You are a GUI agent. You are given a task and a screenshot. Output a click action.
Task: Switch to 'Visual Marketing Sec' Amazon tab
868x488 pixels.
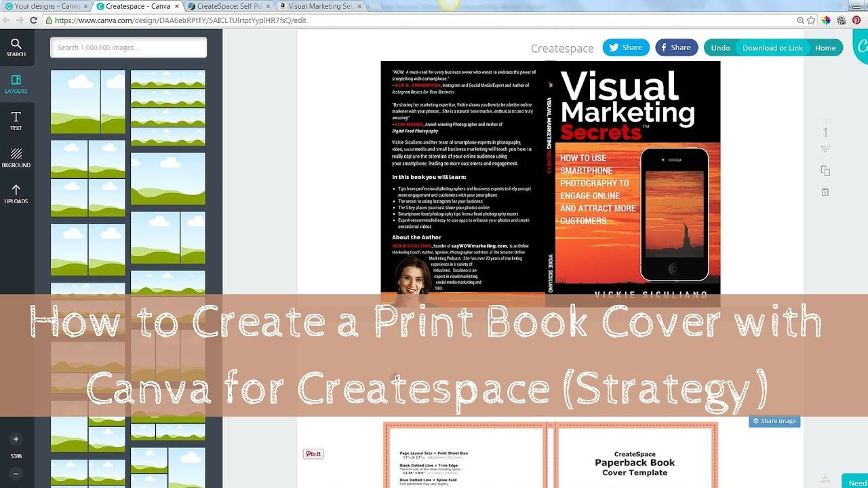point(319,6)
